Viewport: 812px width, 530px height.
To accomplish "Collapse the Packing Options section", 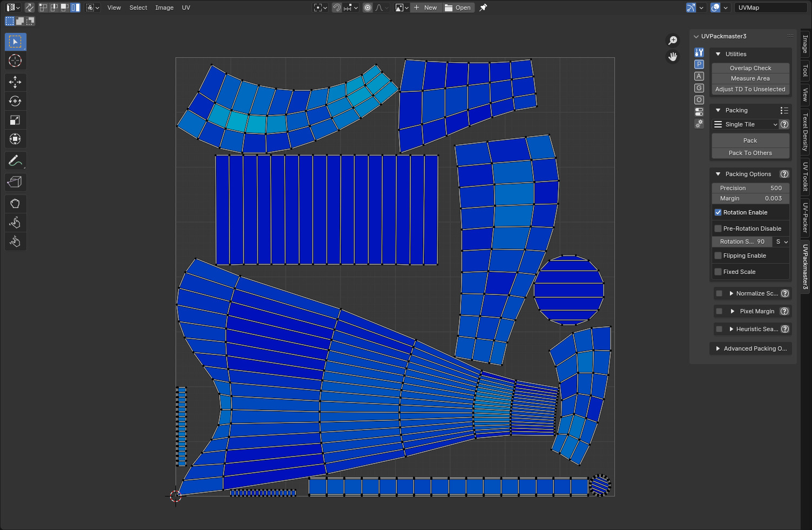I will (718, 174).
